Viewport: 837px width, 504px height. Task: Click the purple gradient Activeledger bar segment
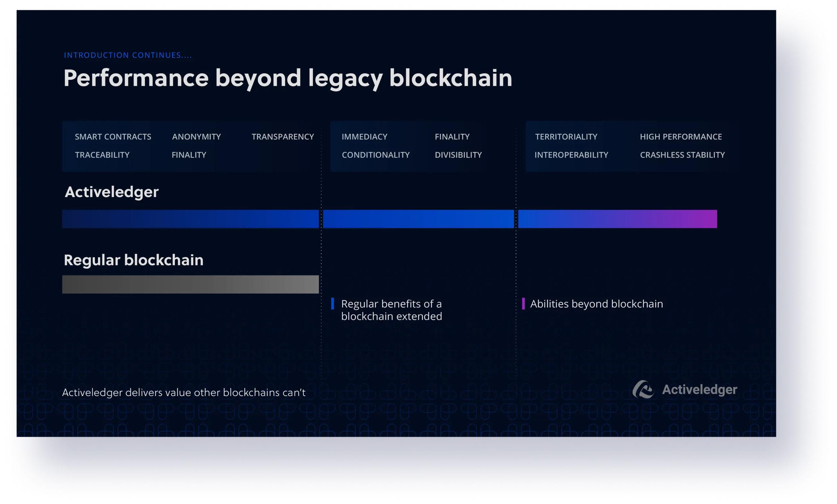[x=617, y=219]
